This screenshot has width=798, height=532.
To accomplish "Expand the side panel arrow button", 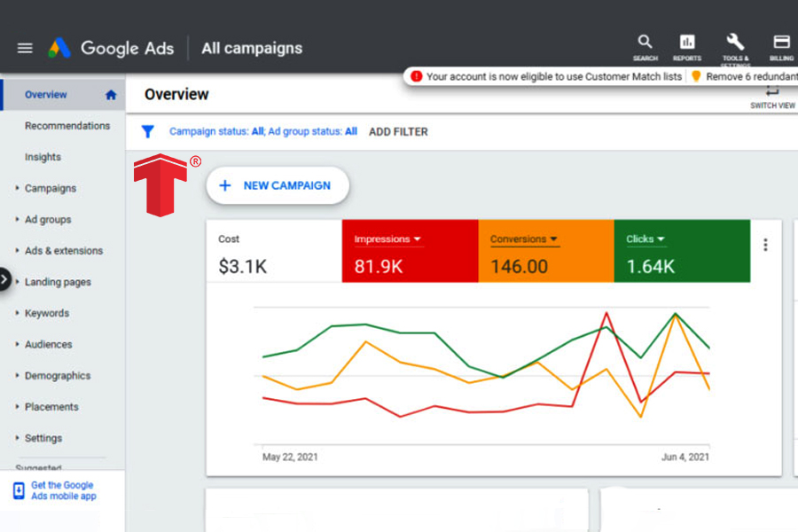I will [x=5, y=279].
